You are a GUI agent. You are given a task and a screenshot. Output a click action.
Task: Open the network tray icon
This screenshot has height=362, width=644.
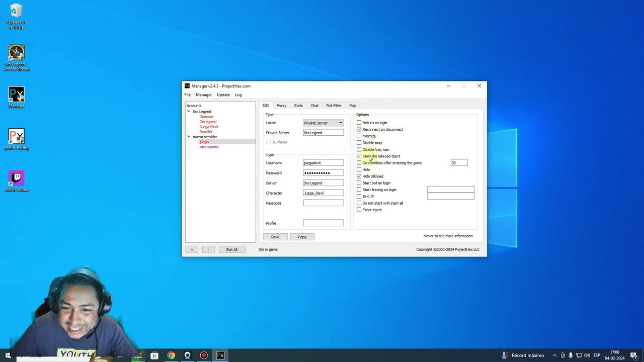pyautogui.click(x=579, y=355)
